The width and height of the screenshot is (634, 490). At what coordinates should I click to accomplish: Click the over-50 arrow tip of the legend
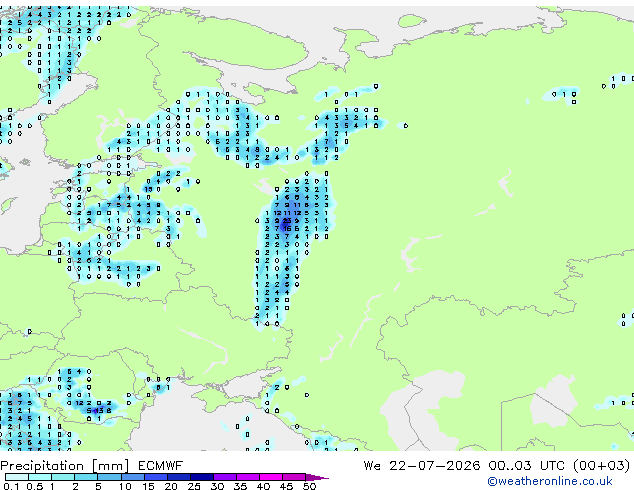coord(319,477)
